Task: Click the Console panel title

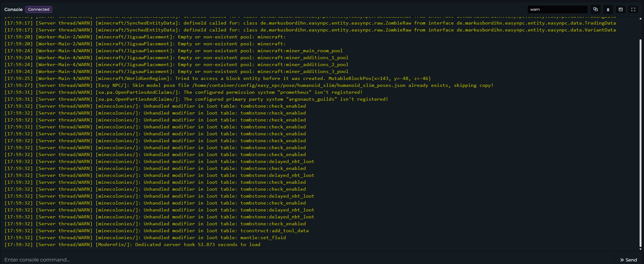Action: [x=14, y=9]
